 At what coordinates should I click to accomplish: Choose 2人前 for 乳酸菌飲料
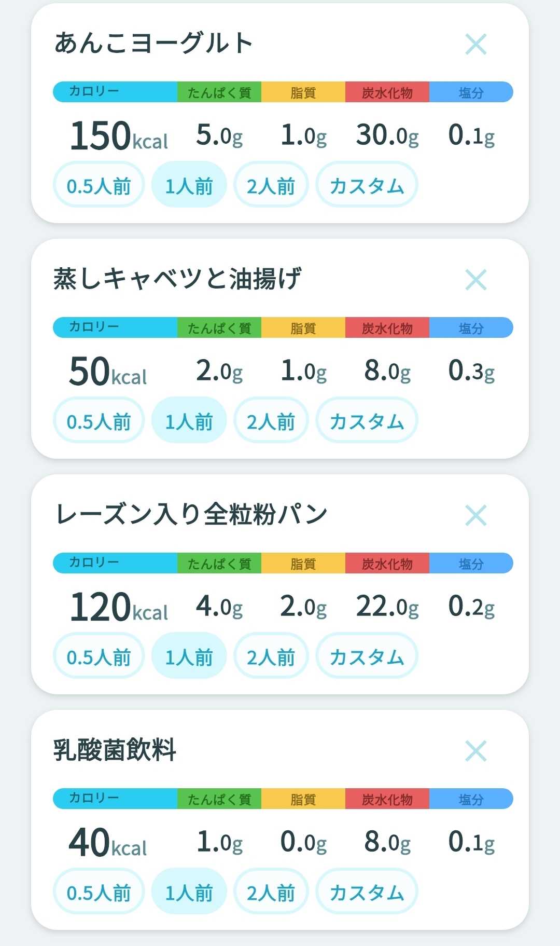click(x=271, y=892)
